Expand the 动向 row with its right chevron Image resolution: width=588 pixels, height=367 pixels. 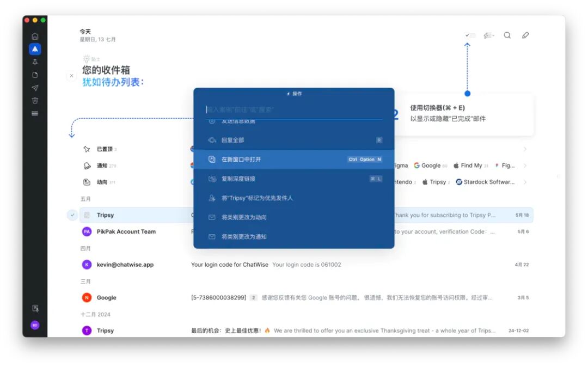525,182
